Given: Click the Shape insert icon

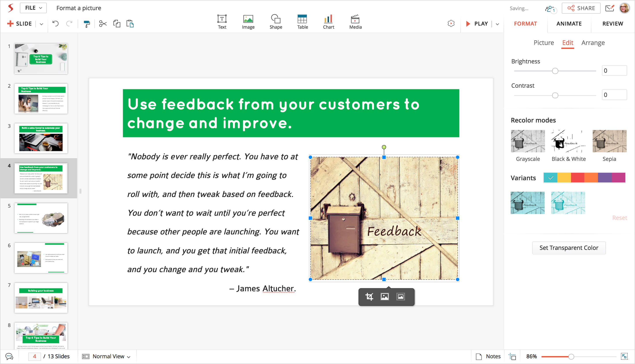Looking at the screenshot, I should click(x=276, y=22).
